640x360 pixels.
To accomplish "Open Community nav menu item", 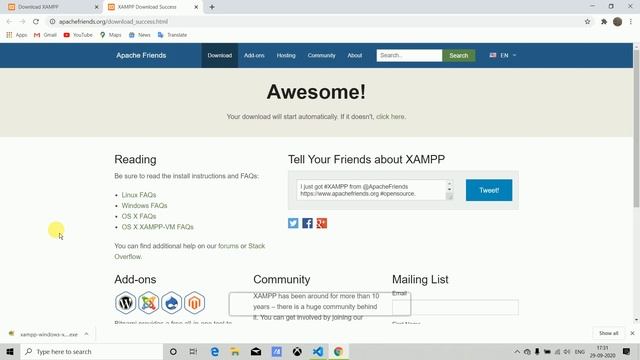I will click(x=322, y=56).
